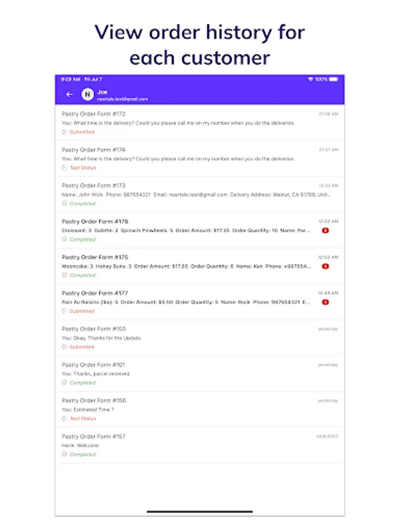399x532 pixels.
Task: Select the Croissant order summary on #176
Action: tap(186, 231)
